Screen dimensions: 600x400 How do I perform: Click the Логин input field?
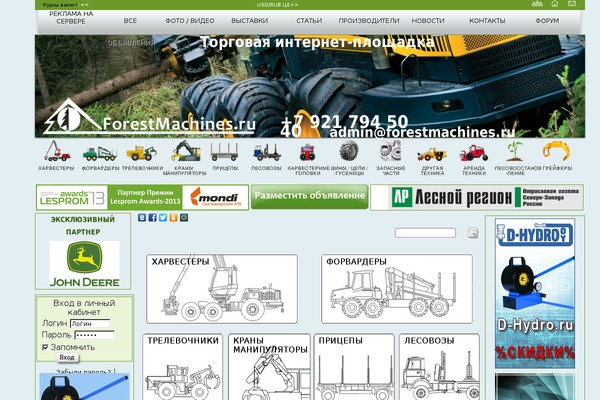click(x=90, y=323)
